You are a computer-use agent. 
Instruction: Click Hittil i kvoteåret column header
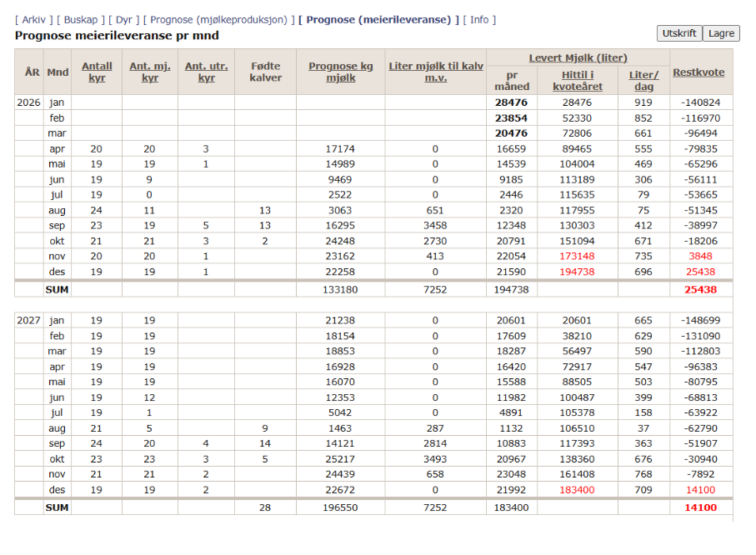coord(577,80)
